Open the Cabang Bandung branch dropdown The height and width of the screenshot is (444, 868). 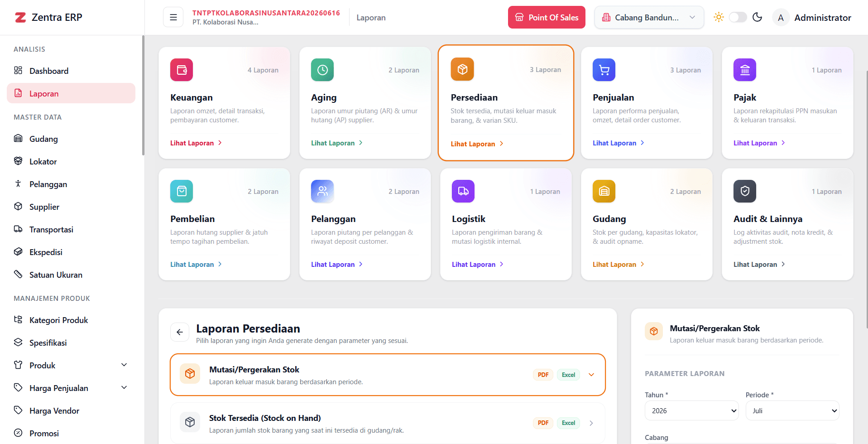[x=649, y=17]
